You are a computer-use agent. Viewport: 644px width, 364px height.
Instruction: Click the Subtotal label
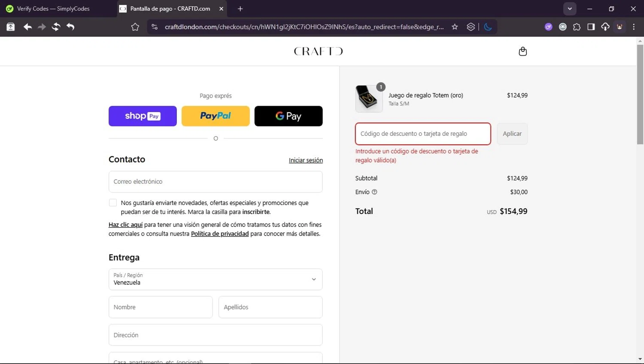[366, 178]
